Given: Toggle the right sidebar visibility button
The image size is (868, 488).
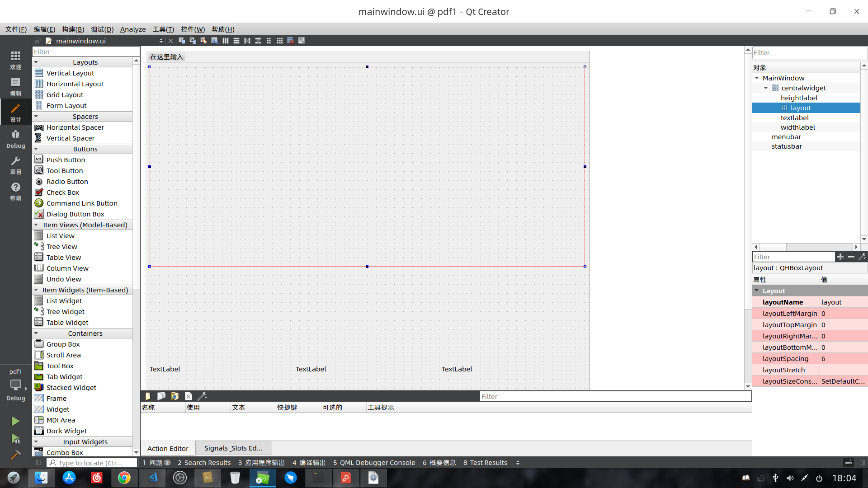Looking at the screenshot, I should [862, 463].
